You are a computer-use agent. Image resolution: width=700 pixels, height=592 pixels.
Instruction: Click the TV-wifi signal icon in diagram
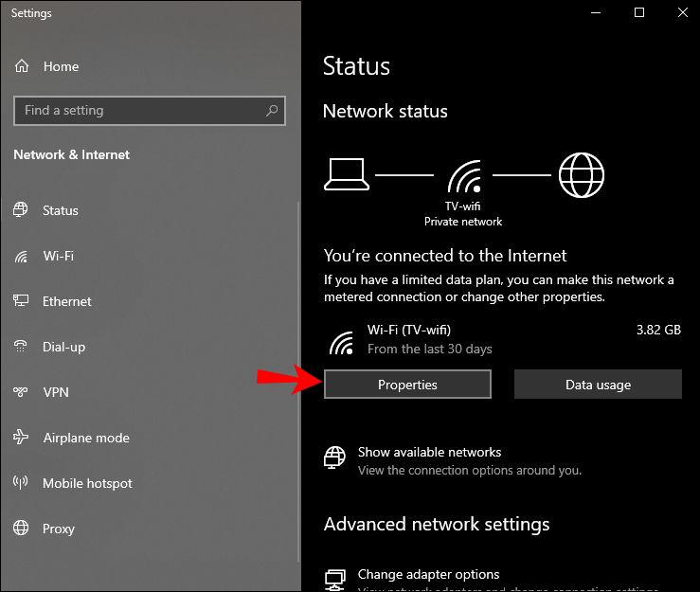click(464, 176)
